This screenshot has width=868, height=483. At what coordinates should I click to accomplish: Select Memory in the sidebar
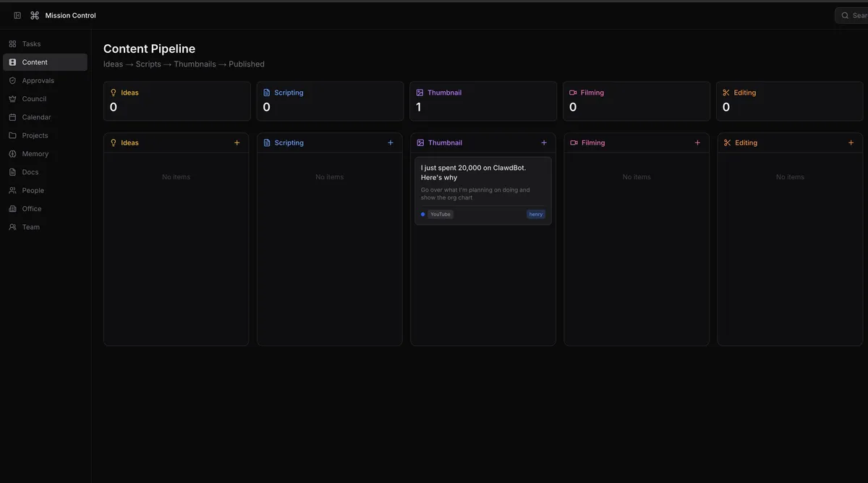(x=35, y=154)
